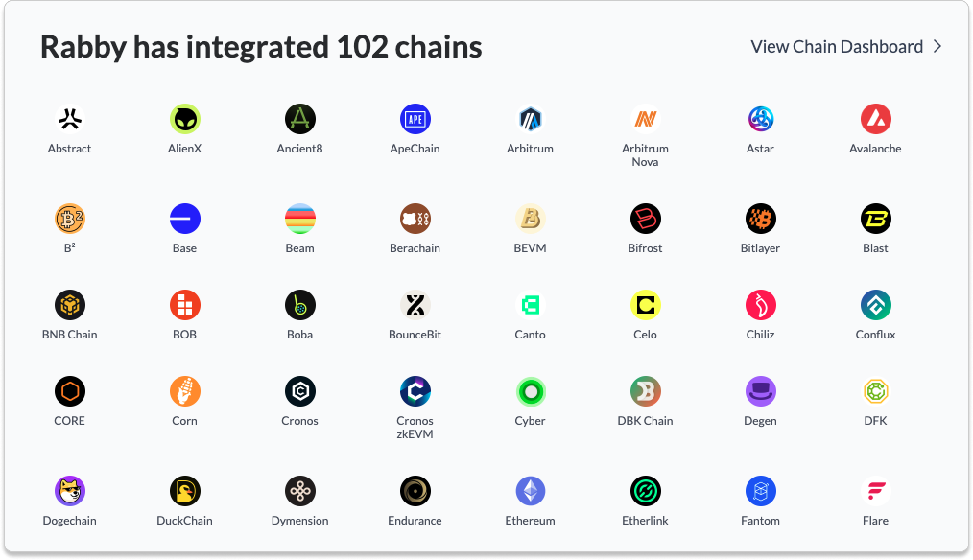This screenshot has height=560, width=973.
Task: Click the Arbitrum Nova text label
Action: click(x=645, y=155)
